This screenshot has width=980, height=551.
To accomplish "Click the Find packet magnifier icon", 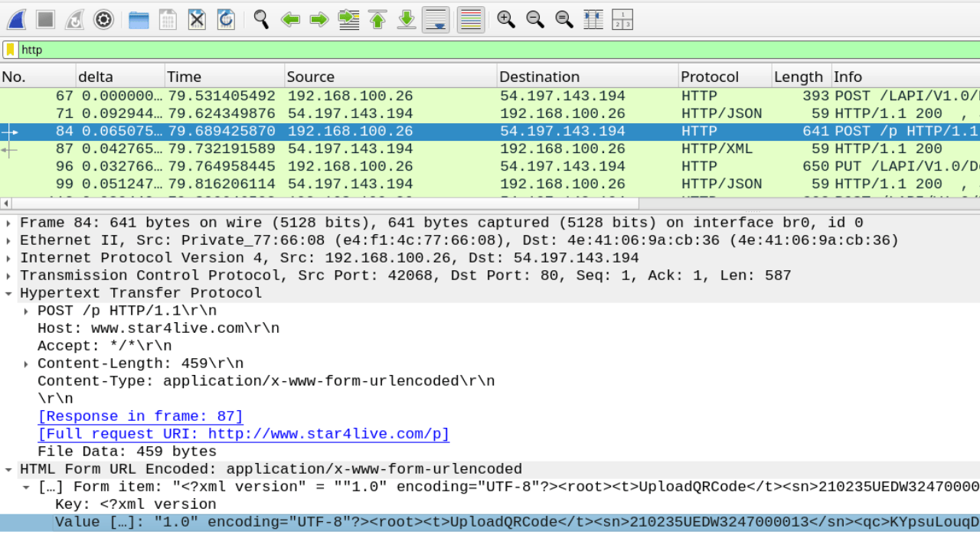I will [261, 20].
